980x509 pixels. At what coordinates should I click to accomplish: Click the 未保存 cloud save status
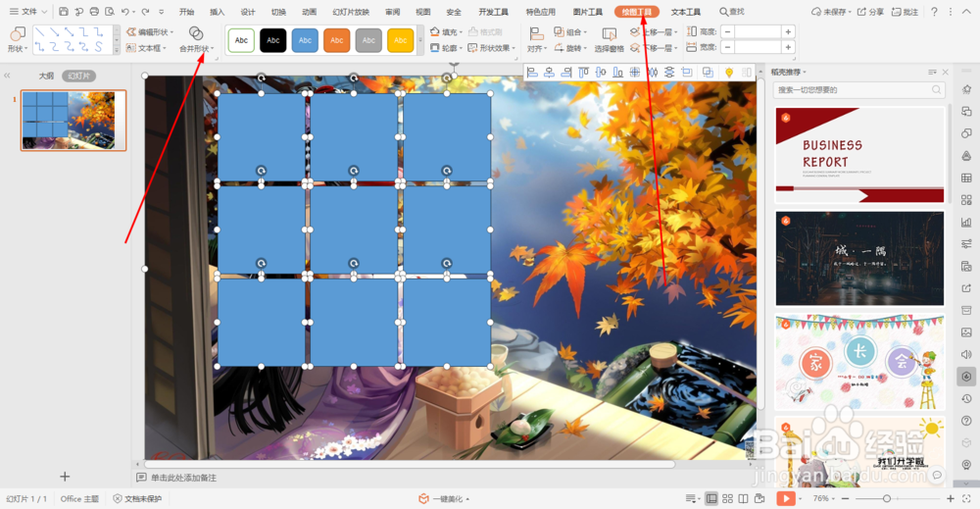click(832, 11)
